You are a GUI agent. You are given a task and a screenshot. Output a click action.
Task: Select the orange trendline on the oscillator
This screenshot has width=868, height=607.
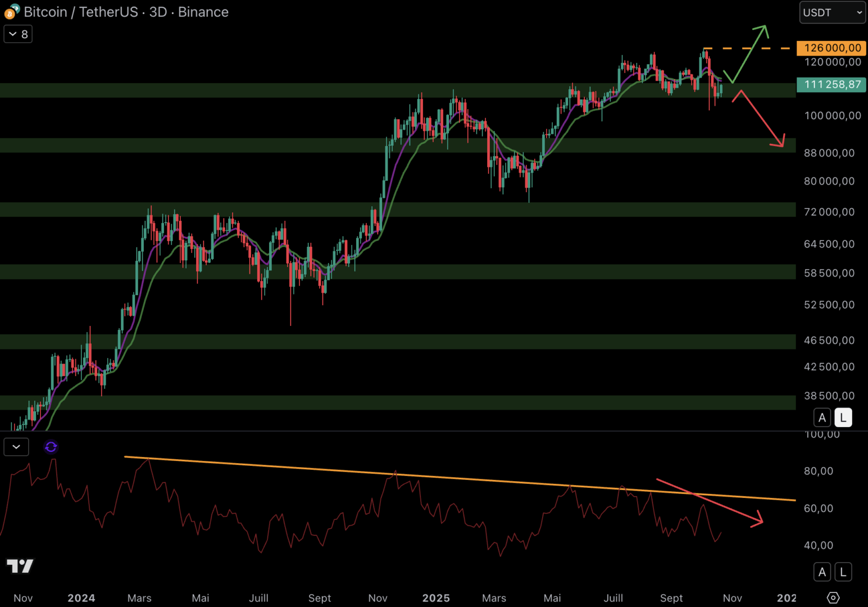tap(449, 478)
